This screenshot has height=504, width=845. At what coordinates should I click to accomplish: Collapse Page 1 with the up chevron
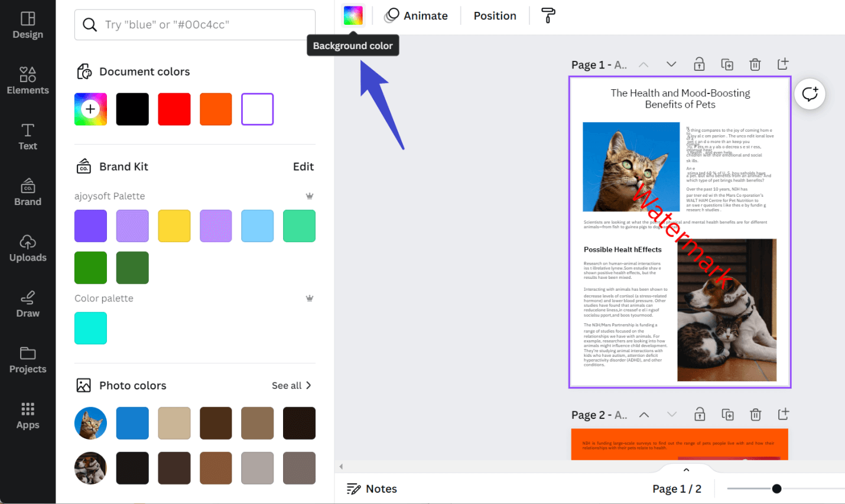(643, 64)
